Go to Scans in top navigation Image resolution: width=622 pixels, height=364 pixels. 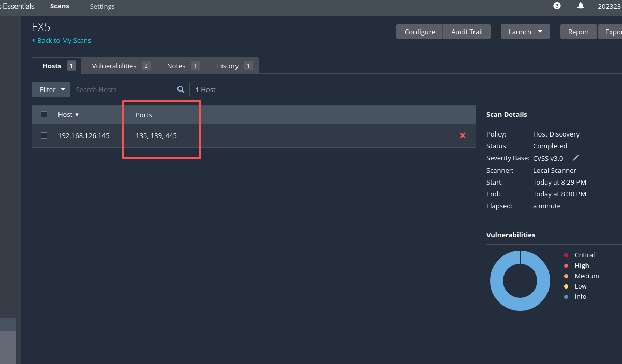(60, 6)
